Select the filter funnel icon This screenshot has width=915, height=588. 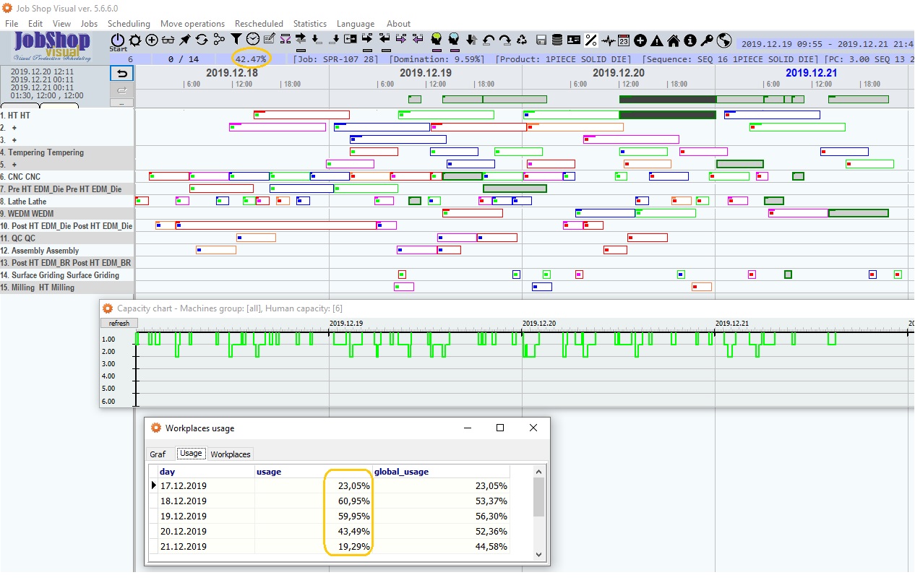coord(236,39)
